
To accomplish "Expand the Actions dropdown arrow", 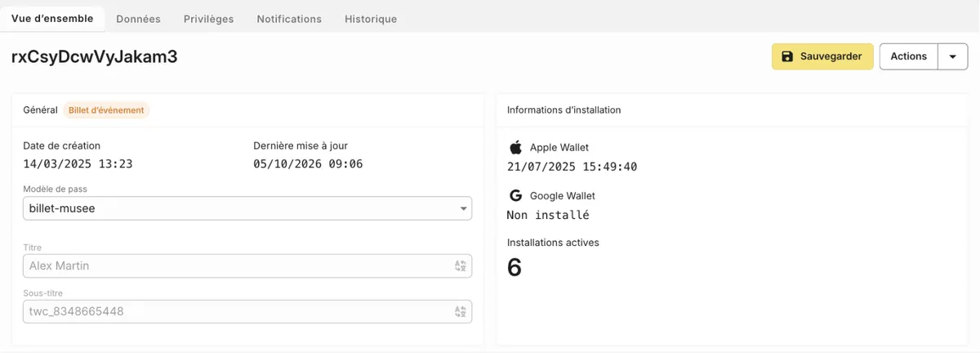I will point(952,56).
